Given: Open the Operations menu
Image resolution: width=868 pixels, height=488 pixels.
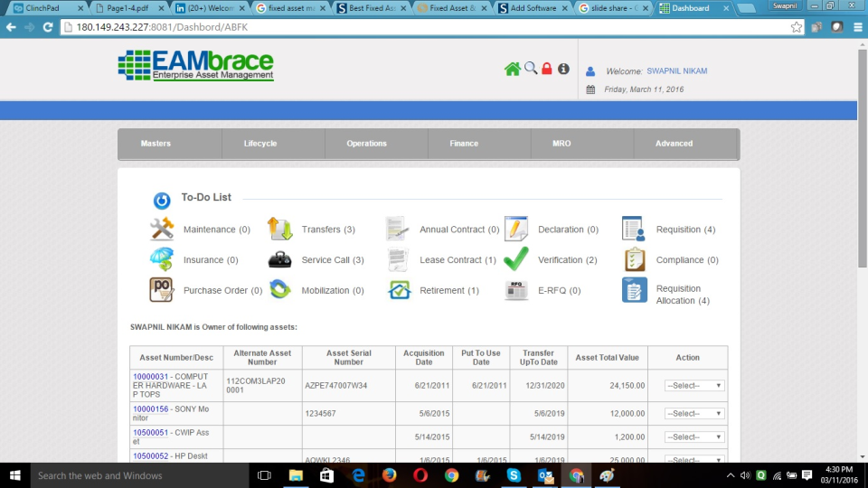Looking at the screenshot, I should (x=366, y=144).
